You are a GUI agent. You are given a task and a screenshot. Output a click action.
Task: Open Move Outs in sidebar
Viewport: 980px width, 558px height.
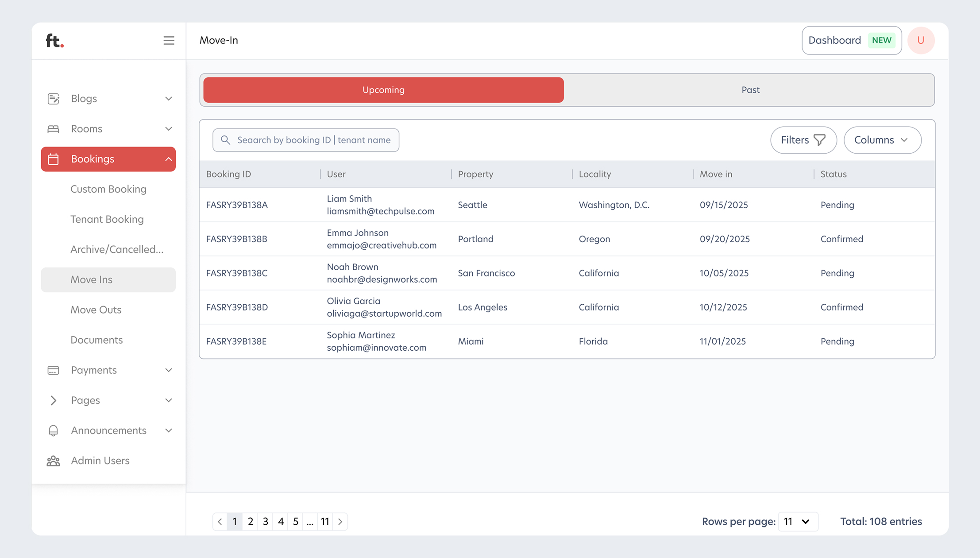click(x=96, y=310)
